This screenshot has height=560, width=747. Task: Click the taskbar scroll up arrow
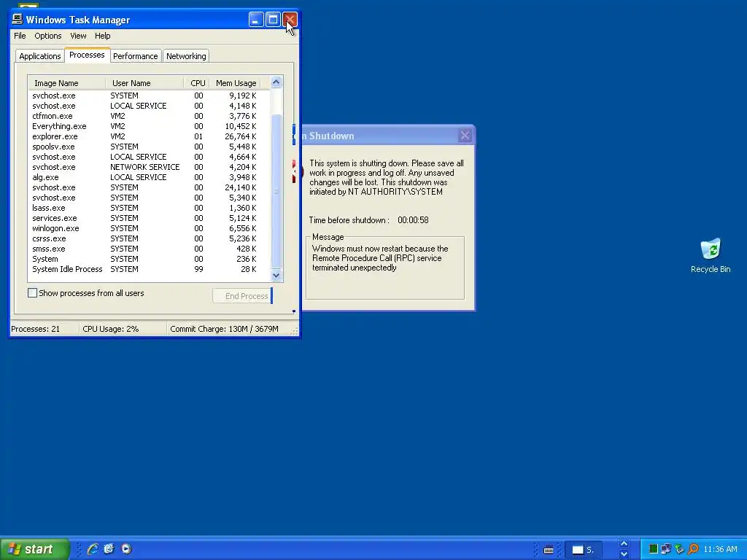point(624,543)
